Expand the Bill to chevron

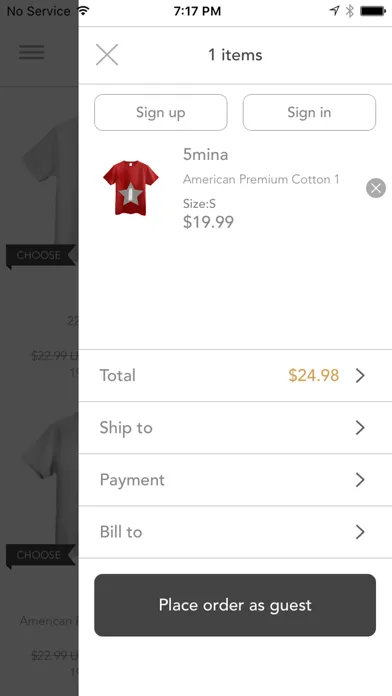click(360, 532)
